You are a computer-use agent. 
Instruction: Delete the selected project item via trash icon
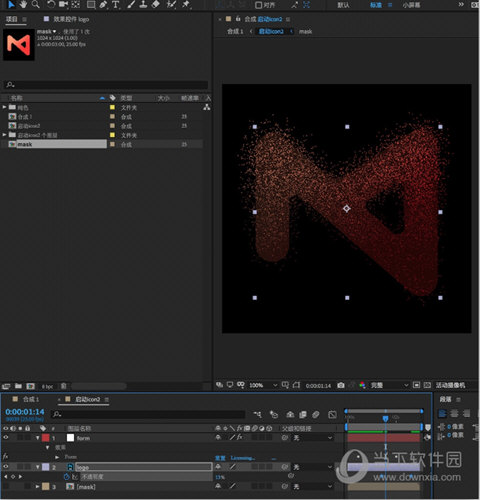tap(63, 386)
